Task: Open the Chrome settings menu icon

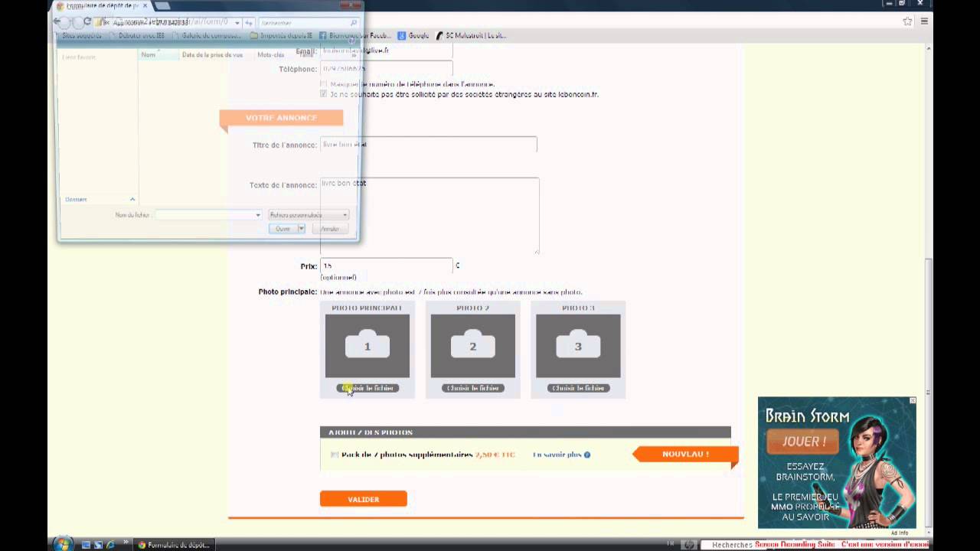Action: click(x=924, y=21)
